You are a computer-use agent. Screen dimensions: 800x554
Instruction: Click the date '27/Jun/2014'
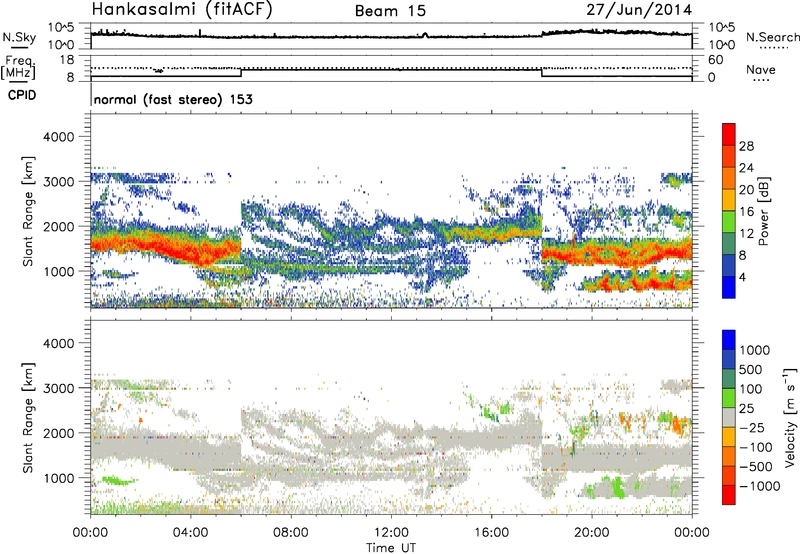[x=639, y=10]
